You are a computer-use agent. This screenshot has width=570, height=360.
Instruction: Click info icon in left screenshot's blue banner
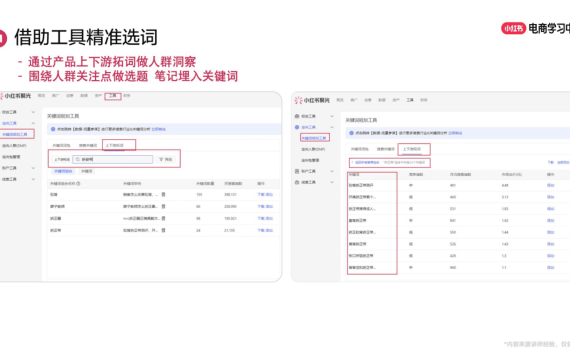(x=53, y=129)
